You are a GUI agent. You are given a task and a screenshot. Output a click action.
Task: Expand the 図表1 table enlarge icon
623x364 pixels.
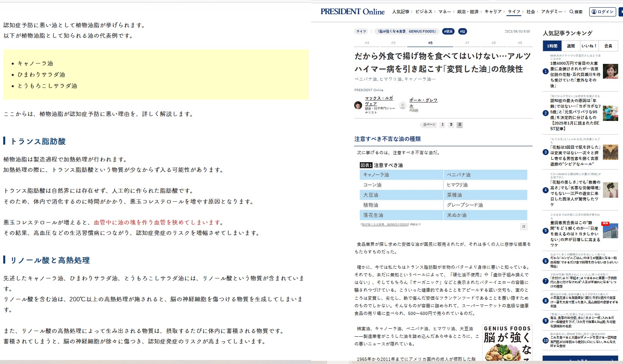(523, 227)
